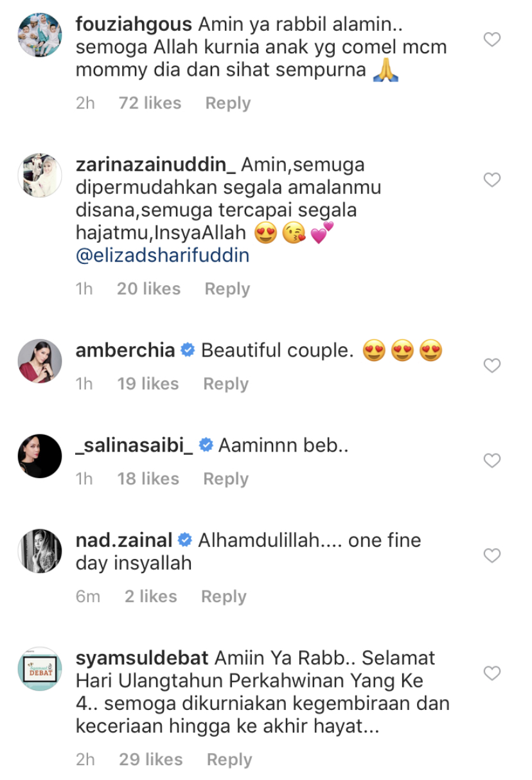Reply to fouziahgous's comment
Image resolution: width=532 pixels, height=780 pixels.
tap(227, 103)
